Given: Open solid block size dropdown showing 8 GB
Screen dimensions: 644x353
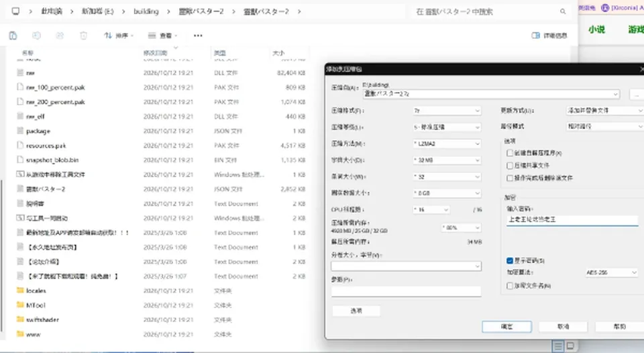Looking at the screenshot, I should coord(447,193).
